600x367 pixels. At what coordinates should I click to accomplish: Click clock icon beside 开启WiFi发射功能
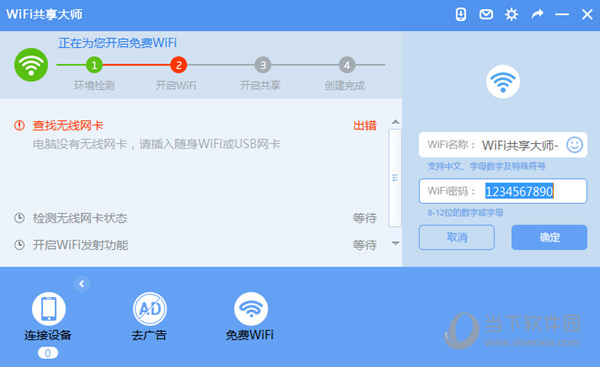pos(19,245)
